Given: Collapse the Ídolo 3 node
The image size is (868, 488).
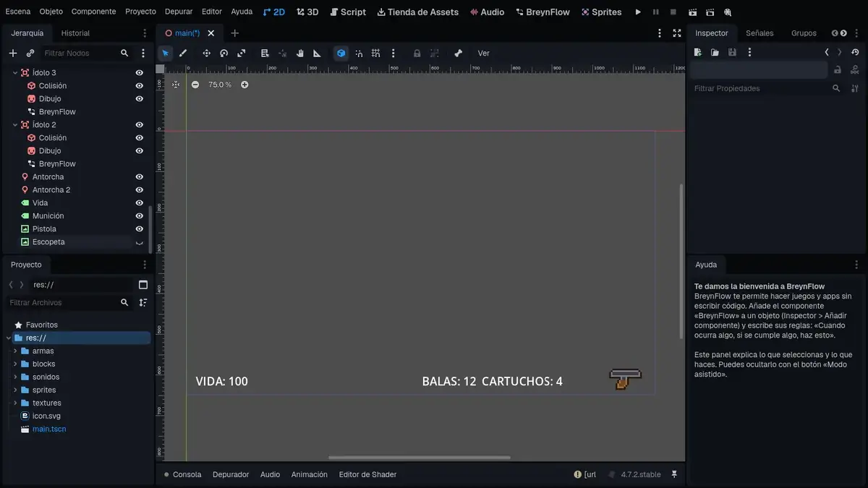Looking at the screenshot, I should (x=15, y=73).
